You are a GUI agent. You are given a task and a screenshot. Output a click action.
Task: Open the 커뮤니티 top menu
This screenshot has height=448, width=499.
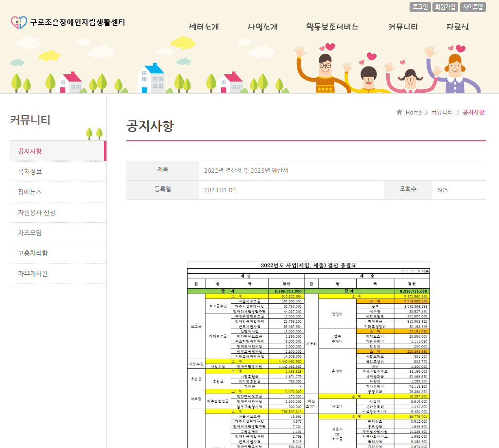click(x=403, y=27)
